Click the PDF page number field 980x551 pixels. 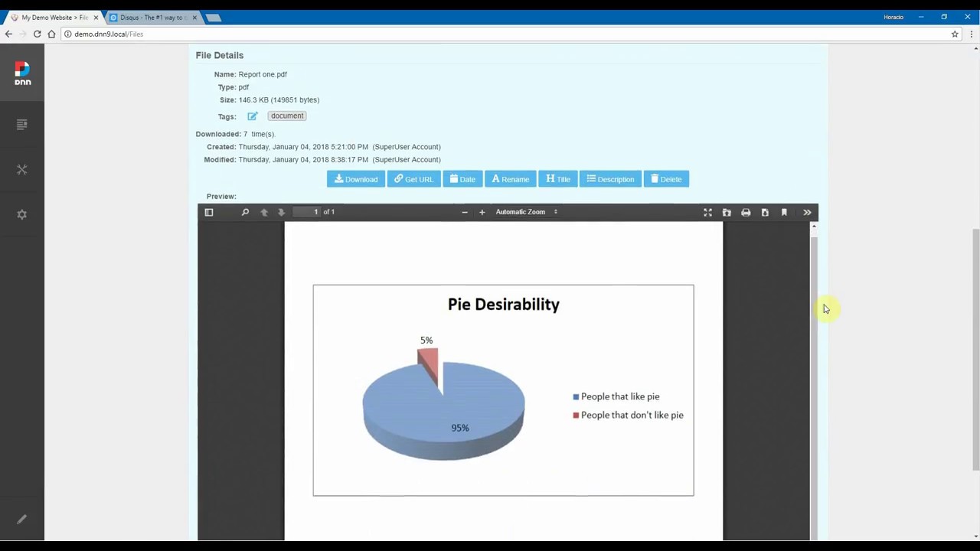(307, 212)
